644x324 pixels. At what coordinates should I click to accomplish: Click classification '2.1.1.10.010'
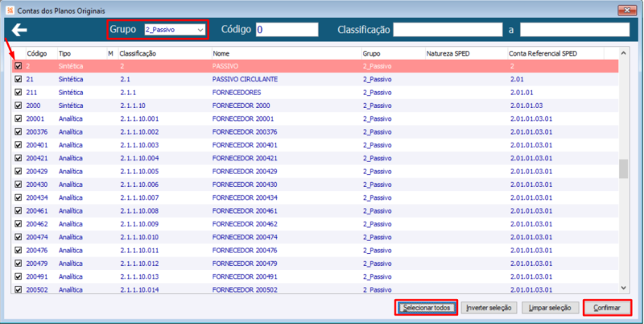(x=139, y=237)
